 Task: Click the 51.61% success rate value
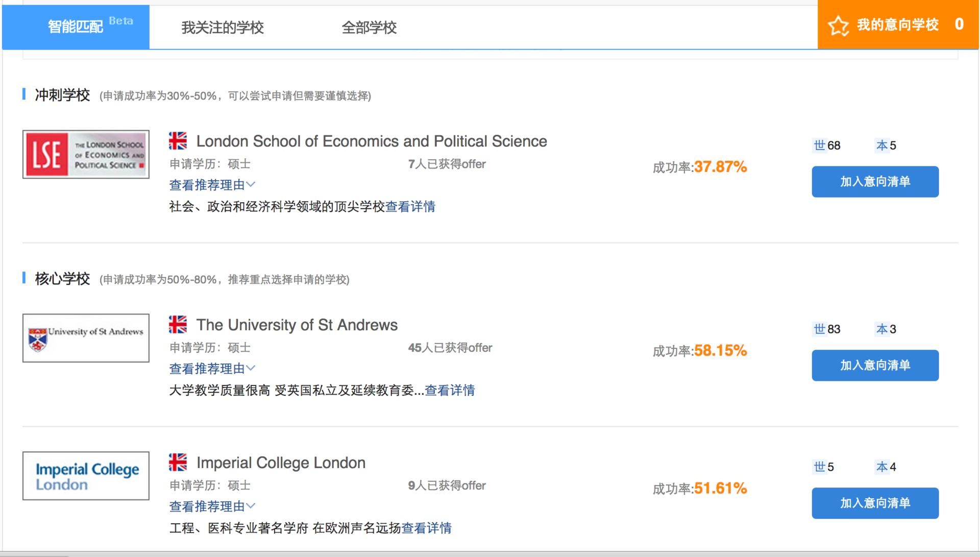tap(720, 489)
